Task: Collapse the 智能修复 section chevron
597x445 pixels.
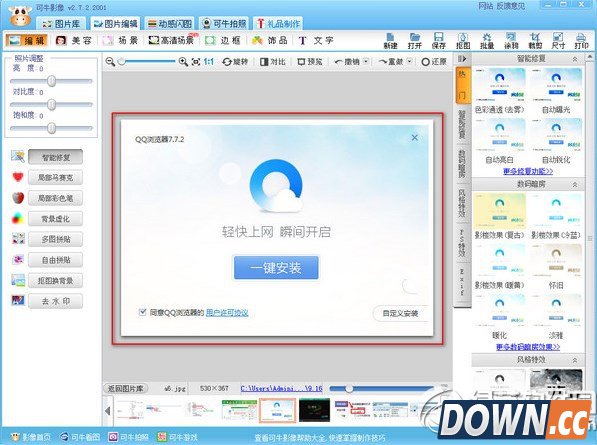Action: tap(575, 59)
